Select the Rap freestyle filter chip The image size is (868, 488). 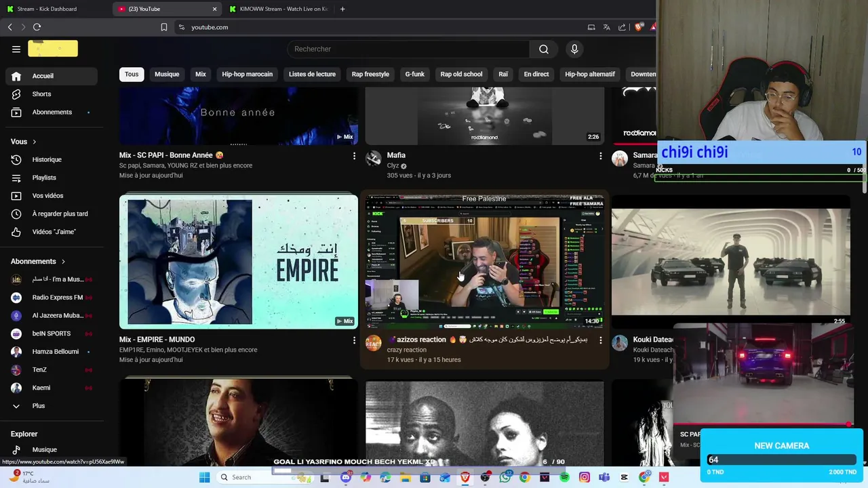(370, 74)
